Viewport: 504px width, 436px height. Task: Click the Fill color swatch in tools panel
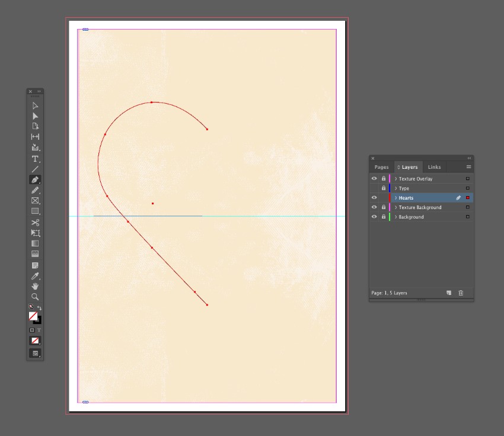point(33,316)
